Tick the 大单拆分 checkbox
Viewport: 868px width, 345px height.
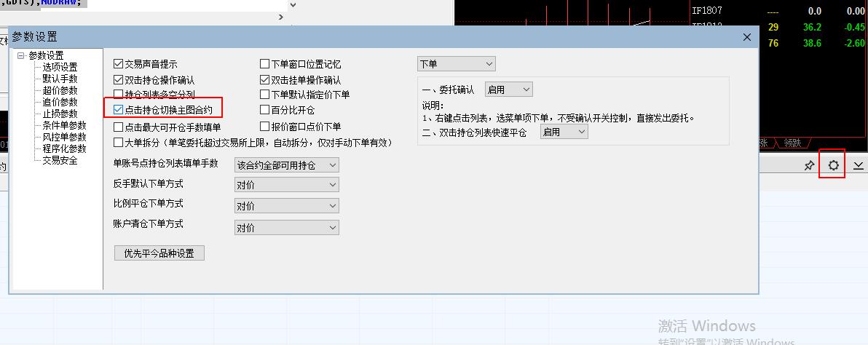pos(119,143)
